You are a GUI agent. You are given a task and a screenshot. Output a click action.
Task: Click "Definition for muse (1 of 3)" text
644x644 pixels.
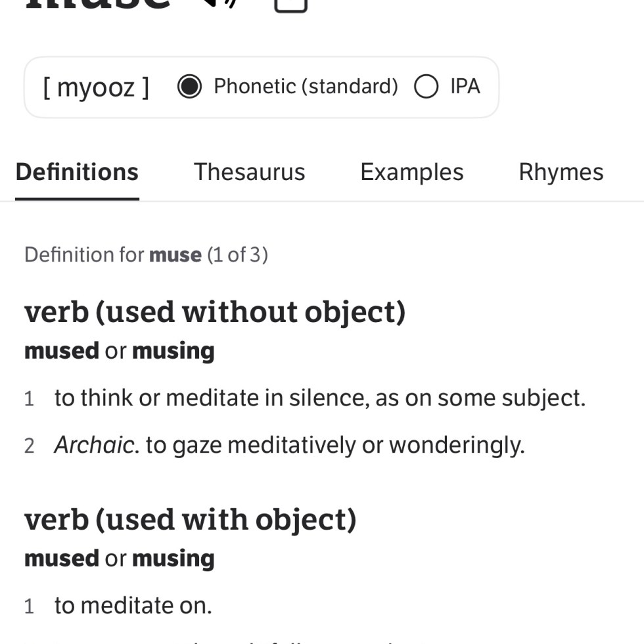[146, 255]
